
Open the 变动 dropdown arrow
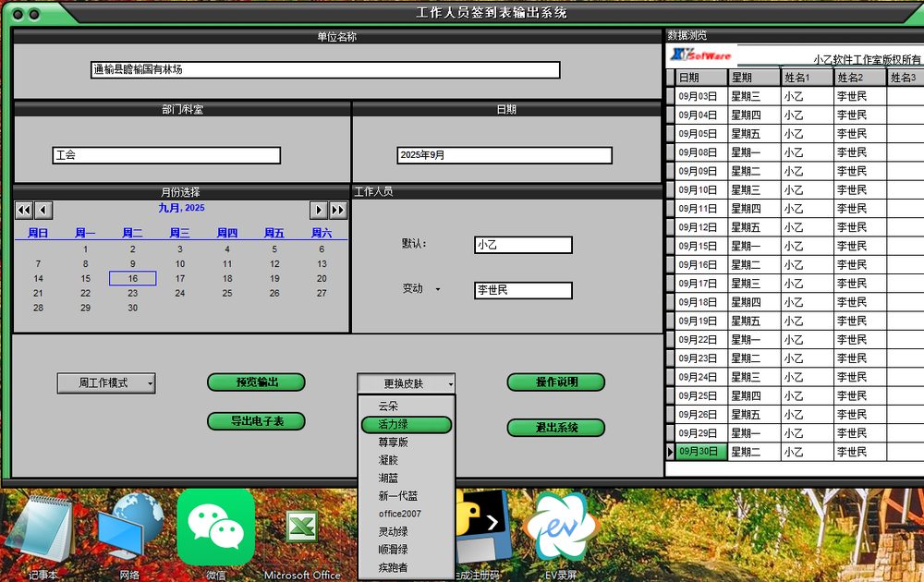[x=438, y=289]
